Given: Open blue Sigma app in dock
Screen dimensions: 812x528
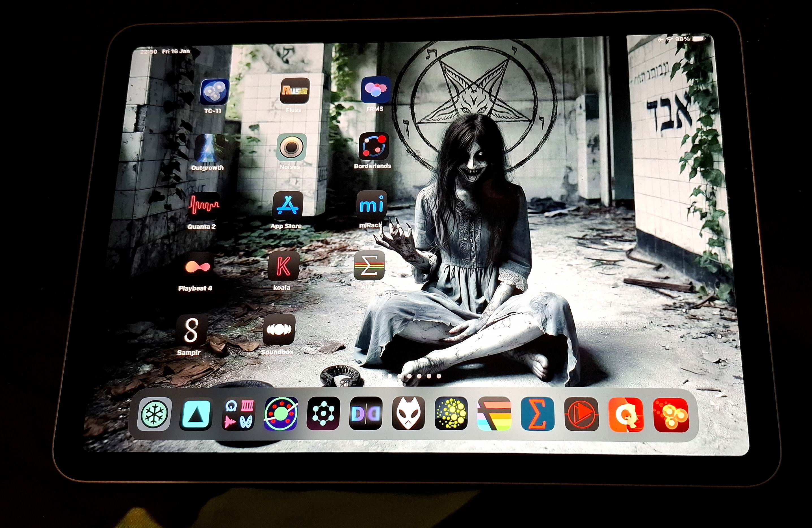Looking at the screenshot, I should coord(537,414).
